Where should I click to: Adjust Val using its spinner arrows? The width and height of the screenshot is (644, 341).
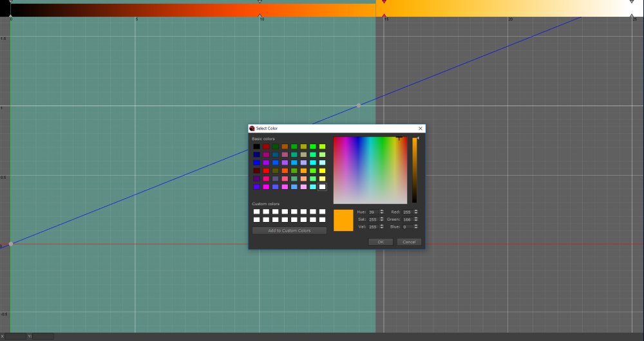382,226
